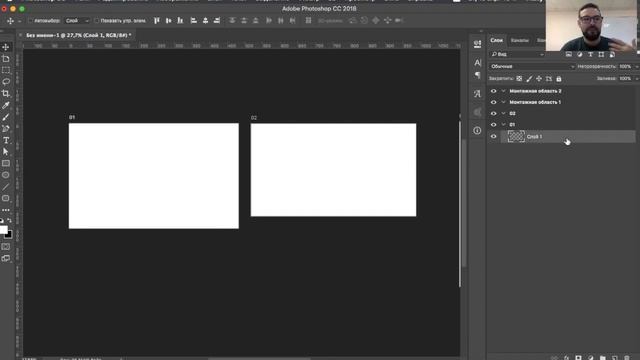Switch to the Каналы tab
Image resolution: width=640 pixels, height=360 pixels.
click(x=520, y=40)
